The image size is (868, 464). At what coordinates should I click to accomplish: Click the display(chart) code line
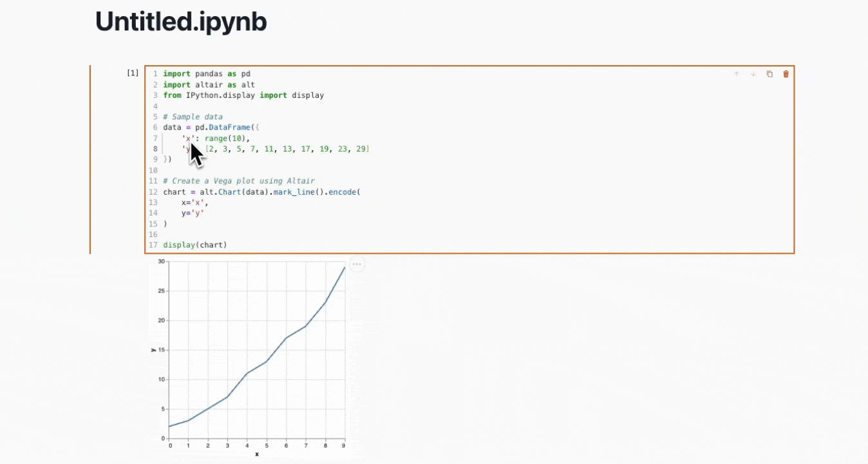(x=195, y=245)
